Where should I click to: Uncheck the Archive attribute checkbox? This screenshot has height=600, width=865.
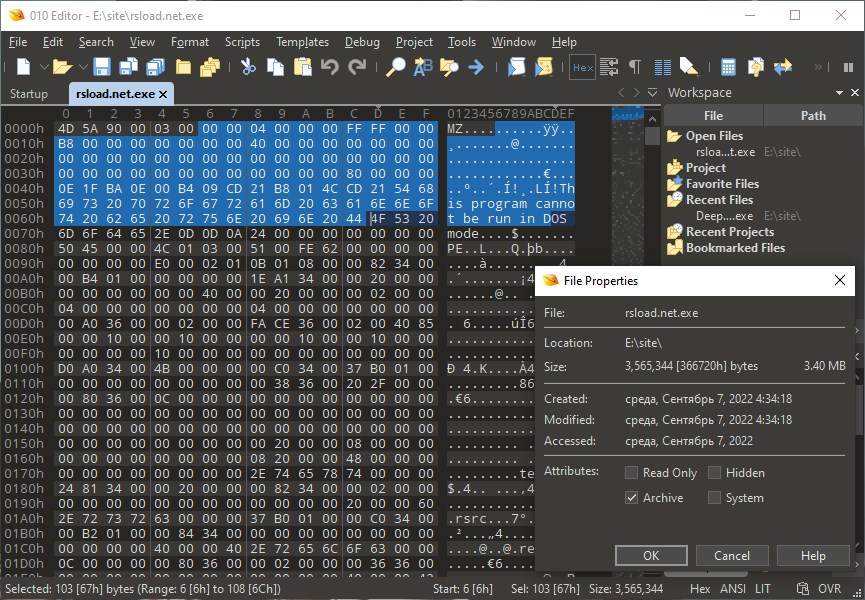click(631, 497)
